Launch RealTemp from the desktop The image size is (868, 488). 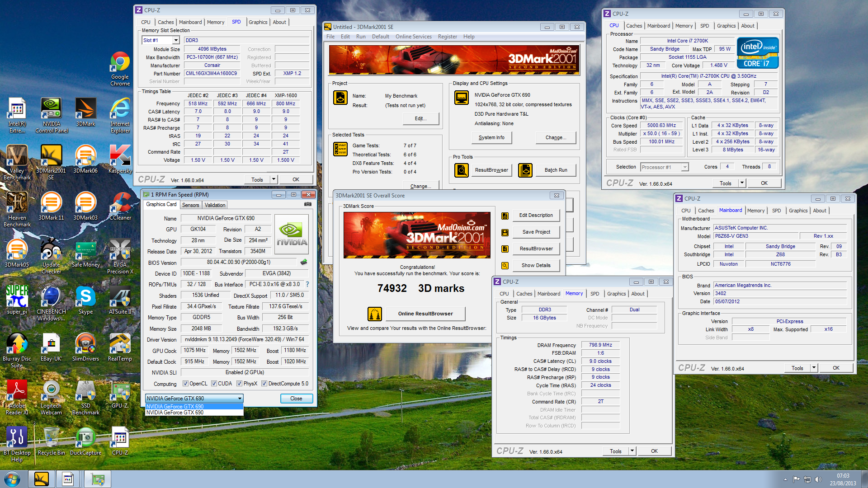click(x=120, y=347)
